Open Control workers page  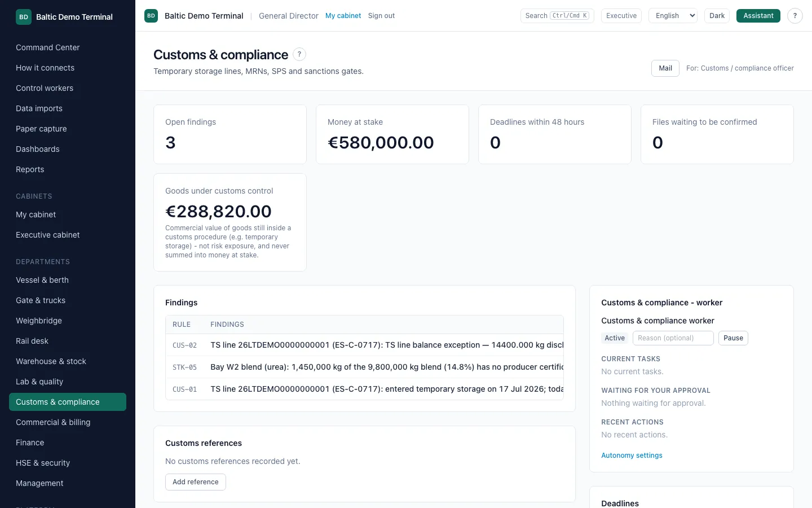pos(68,88)
